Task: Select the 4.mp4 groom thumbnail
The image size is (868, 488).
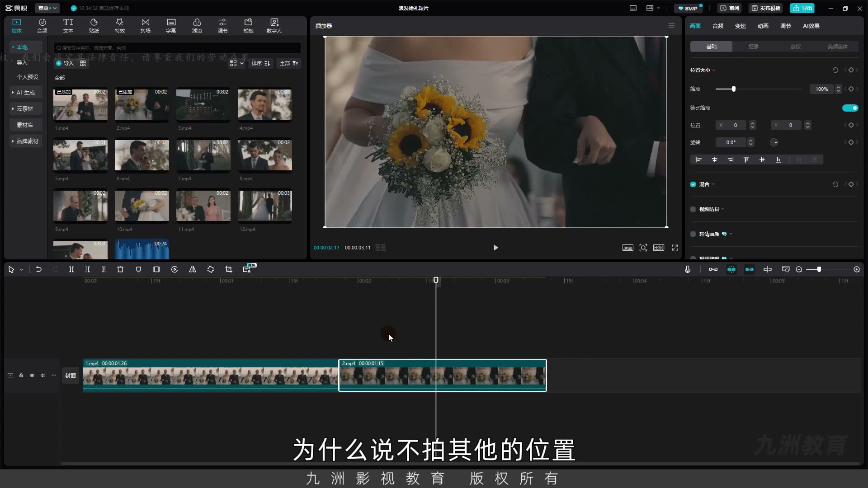Action: pos(265,105)
